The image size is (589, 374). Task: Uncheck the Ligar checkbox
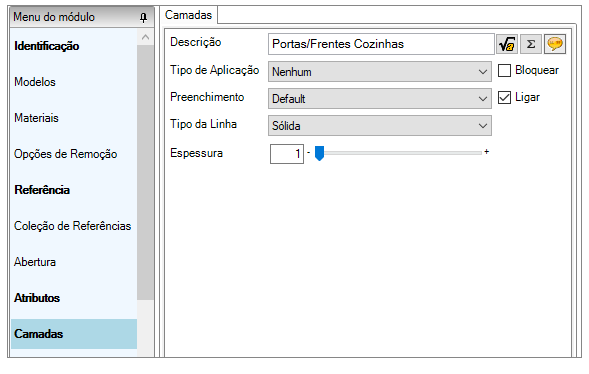(504, 98)
